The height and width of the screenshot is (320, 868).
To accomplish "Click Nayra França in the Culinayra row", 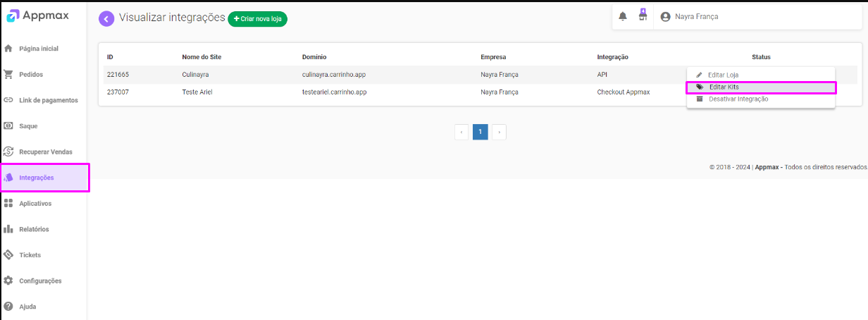I will click(500, 74).
